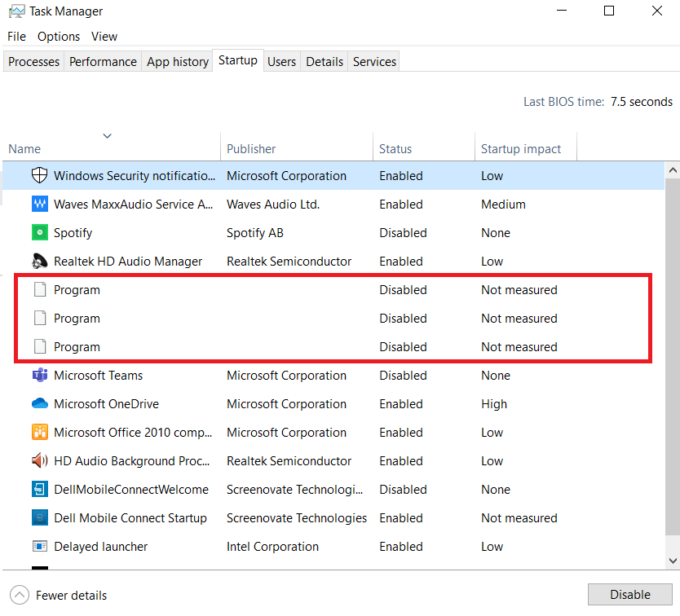Click the DellMobileConnectWelcome icon
This screenshot has height=616, width=680.
(39, 489)
